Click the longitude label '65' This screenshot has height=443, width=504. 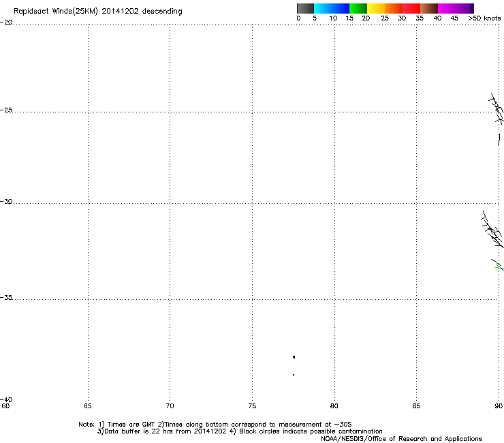point(88,406)
